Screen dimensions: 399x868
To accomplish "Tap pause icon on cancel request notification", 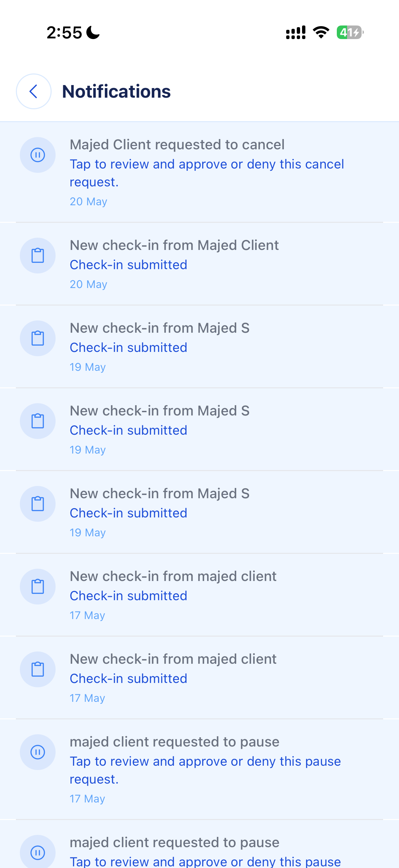I will point(38,155).
